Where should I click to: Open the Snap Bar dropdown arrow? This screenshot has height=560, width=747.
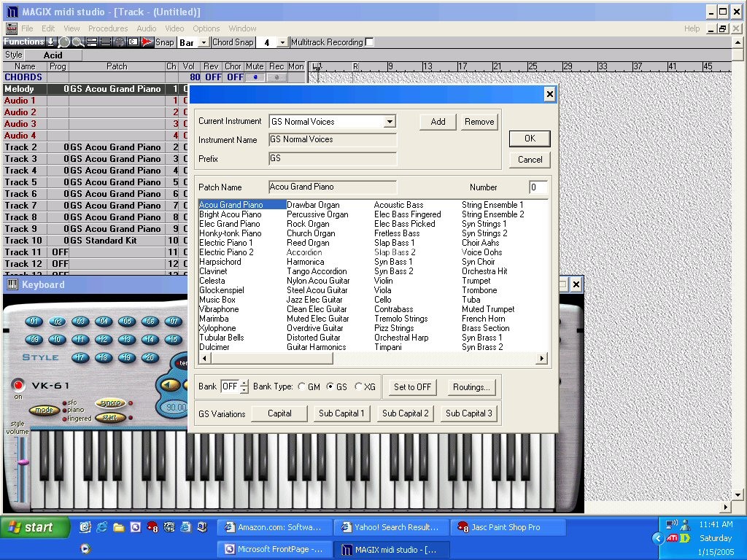pyautogui.click(x=204, y=42)
